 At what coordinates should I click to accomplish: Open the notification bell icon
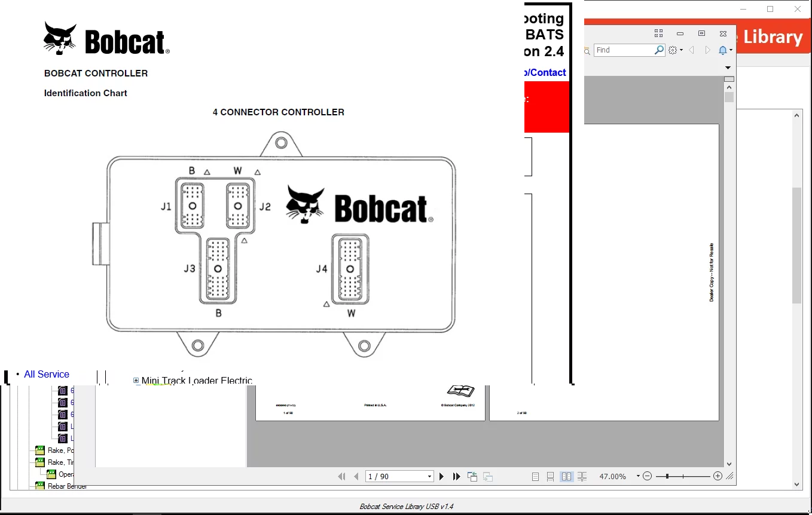723,50
